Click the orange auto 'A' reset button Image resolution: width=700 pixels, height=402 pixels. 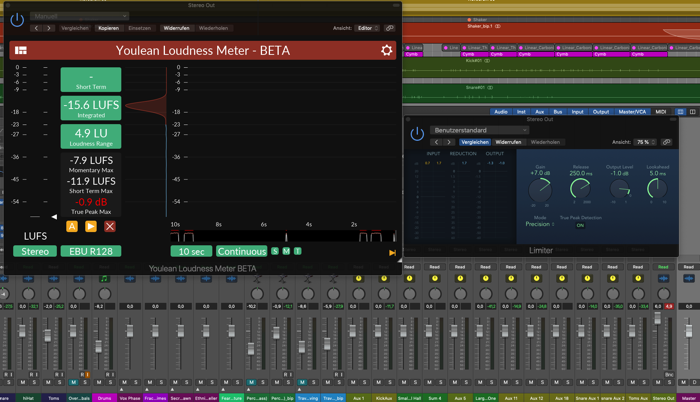[x=72, y=226]
